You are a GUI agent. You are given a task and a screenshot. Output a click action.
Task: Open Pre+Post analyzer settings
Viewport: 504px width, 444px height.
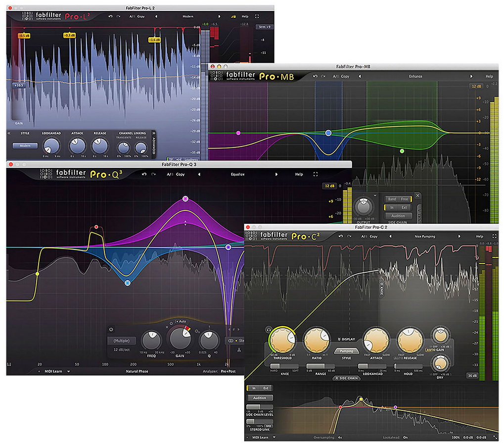(x=228, y=371)
